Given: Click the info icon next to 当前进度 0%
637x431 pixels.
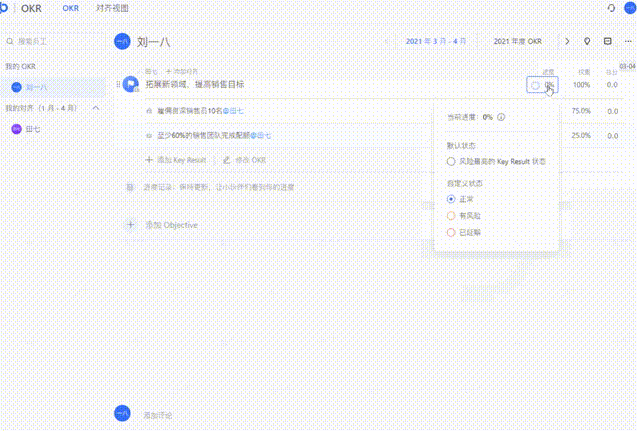Looking at the screenshot, I should pyautogui.click(x=501, y=117).
